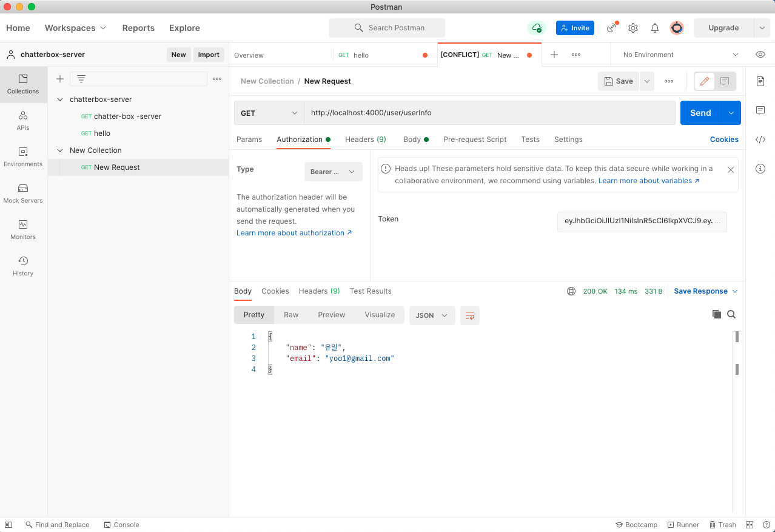The height and width of the screenshot is (532, 775).
Task: Open the Send button dropdown arrow
Action: click(731, 113)
